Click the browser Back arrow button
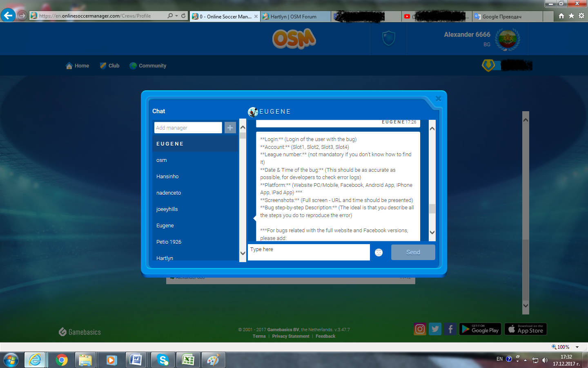Screen dimensions: 588x368 (x=8, y=16)
